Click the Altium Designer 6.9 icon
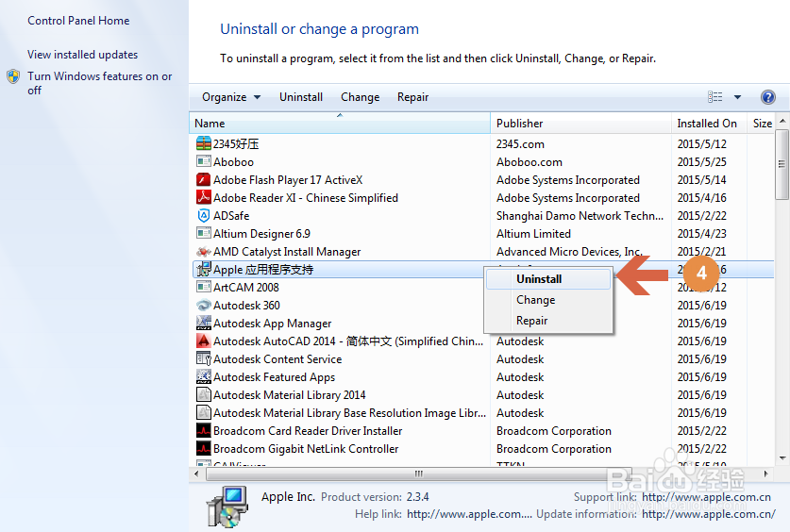 point(204,233)
